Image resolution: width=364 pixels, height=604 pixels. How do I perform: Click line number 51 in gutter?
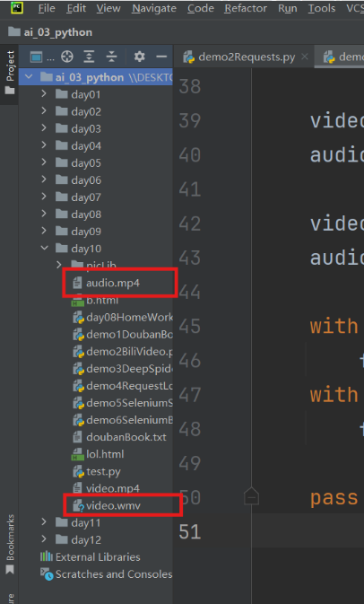point(190,532)
